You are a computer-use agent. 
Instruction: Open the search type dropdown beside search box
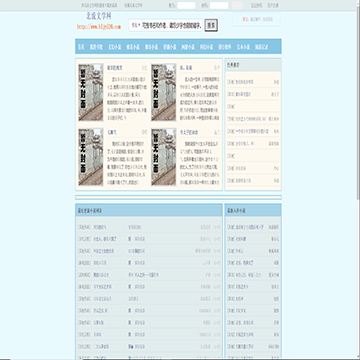[135, 25]
